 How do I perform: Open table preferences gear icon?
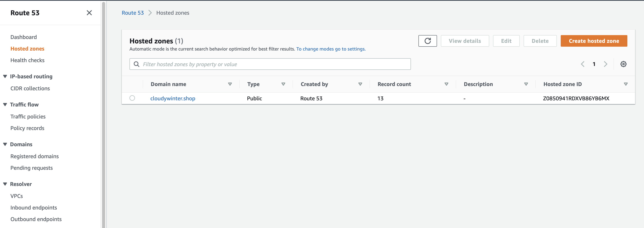coord(623,64)
